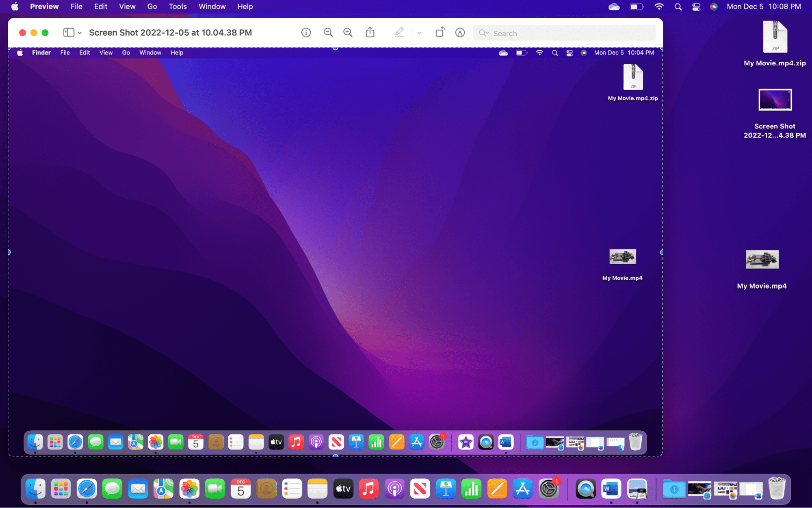Open Photos in the system Dock at screen bottom
The image size is (812, 508).
click(189, 489)
